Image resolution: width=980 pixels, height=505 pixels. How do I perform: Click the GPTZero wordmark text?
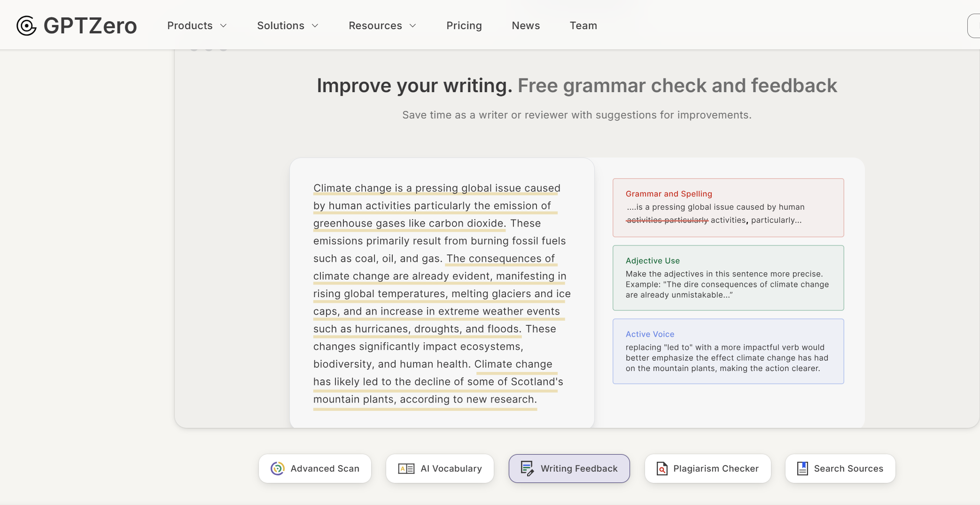coord(90,25)
